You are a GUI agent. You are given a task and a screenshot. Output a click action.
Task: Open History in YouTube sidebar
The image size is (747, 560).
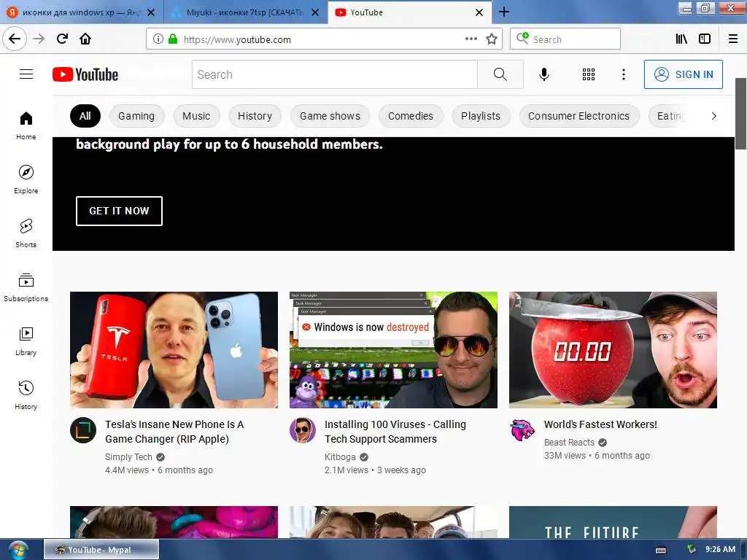click(x=26, y=395)
